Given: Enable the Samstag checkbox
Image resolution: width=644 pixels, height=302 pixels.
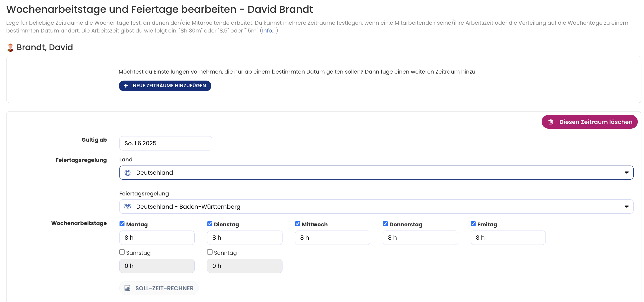Looking at the screenshot, I should 122,252.
